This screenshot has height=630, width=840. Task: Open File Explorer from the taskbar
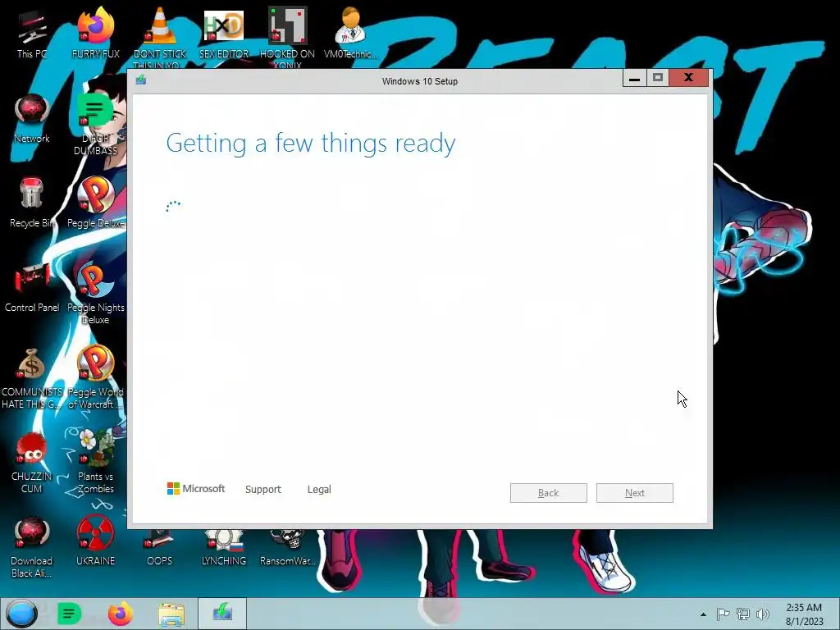(171, 614)
